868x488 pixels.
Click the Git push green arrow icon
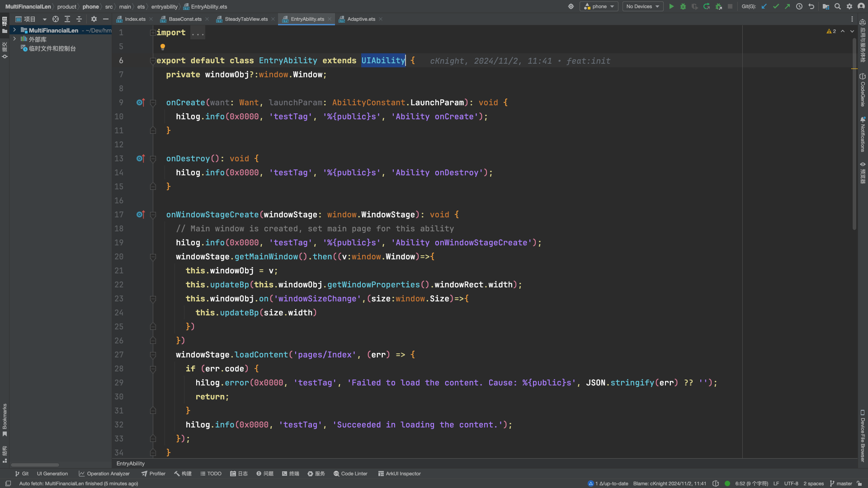pyautogui.click(x=788, y=6)
